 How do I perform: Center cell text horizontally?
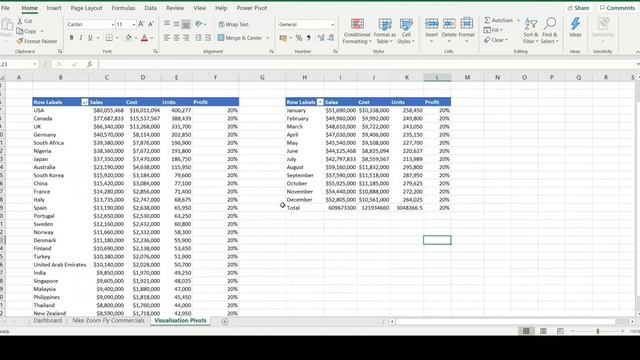176,38
